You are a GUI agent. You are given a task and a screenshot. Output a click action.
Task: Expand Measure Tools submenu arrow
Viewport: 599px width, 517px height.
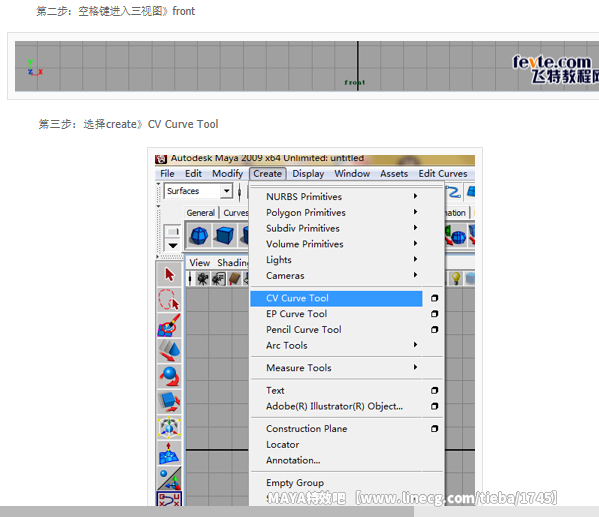tap(416, 367)
